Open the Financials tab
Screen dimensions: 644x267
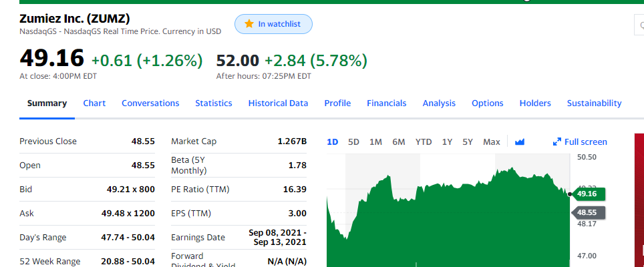386,103
